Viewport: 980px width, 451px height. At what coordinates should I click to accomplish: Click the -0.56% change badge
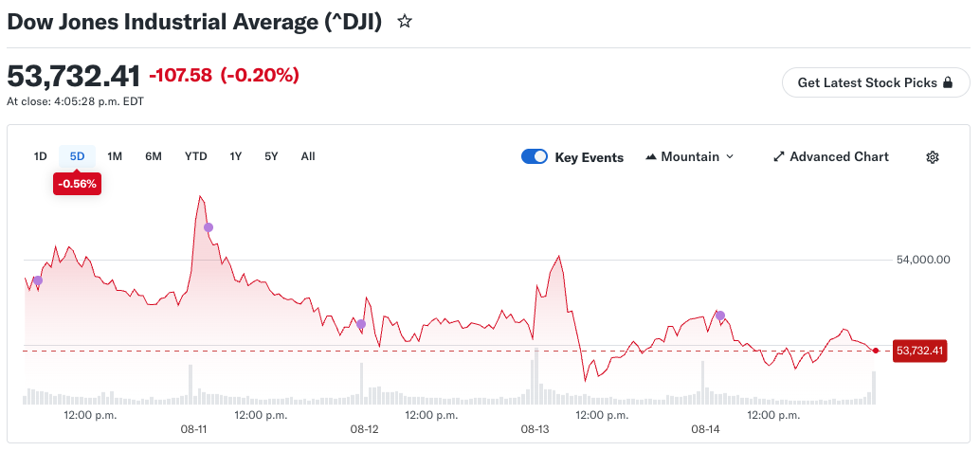pyautogui.click(x=77, y=184)
